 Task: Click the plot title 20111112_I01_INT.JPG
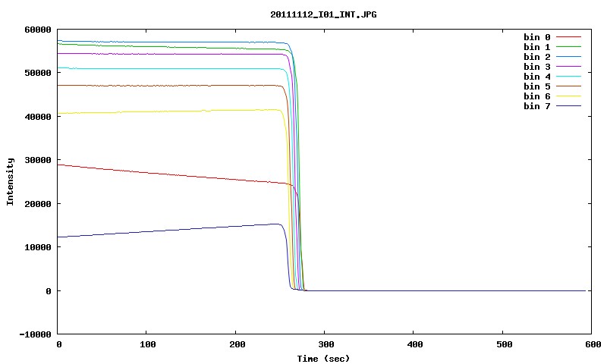[323, 14]
